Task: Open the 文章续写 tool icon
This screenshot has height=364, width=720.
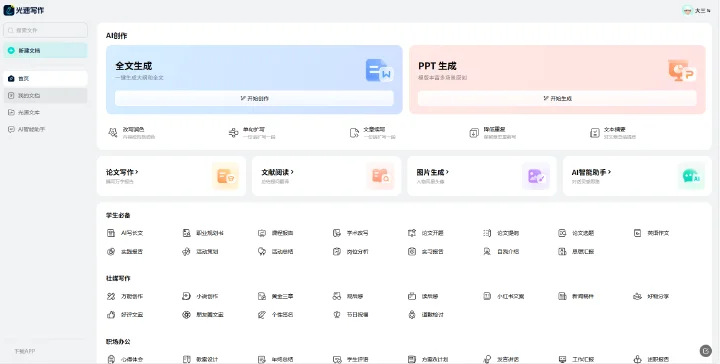Action: coord(354,133)
